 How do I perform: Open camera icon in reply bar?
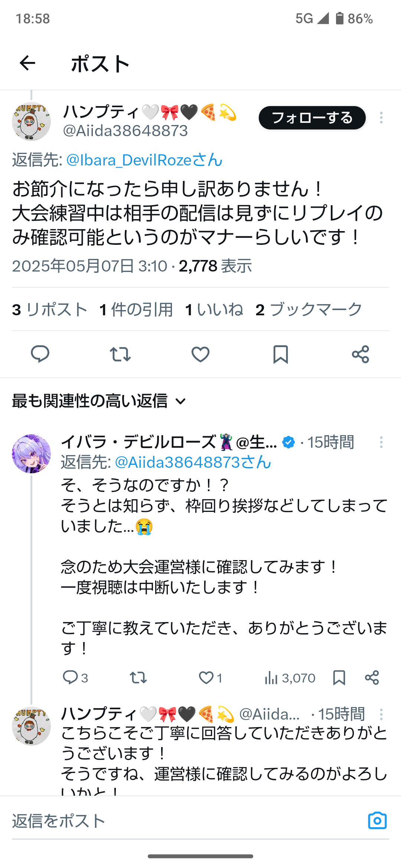(377, 821)
